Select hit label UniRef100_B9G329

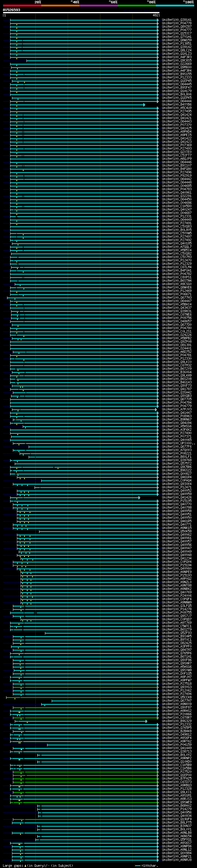[177, 721]
